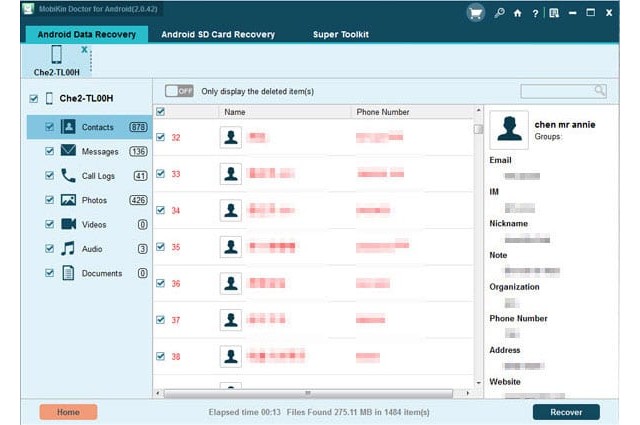
Task: Click the Home button at bottom left
Action: [68, 412]
